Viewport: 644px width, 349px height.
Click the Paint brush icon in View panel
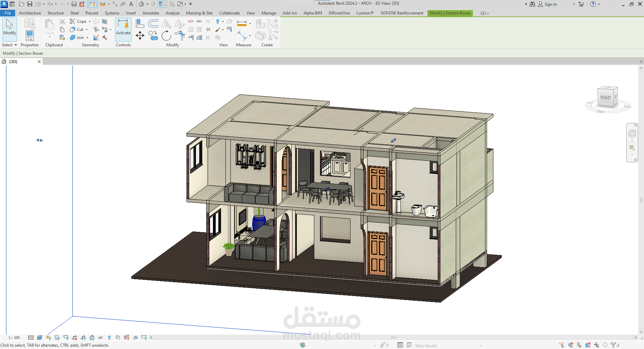click(218, 30)
